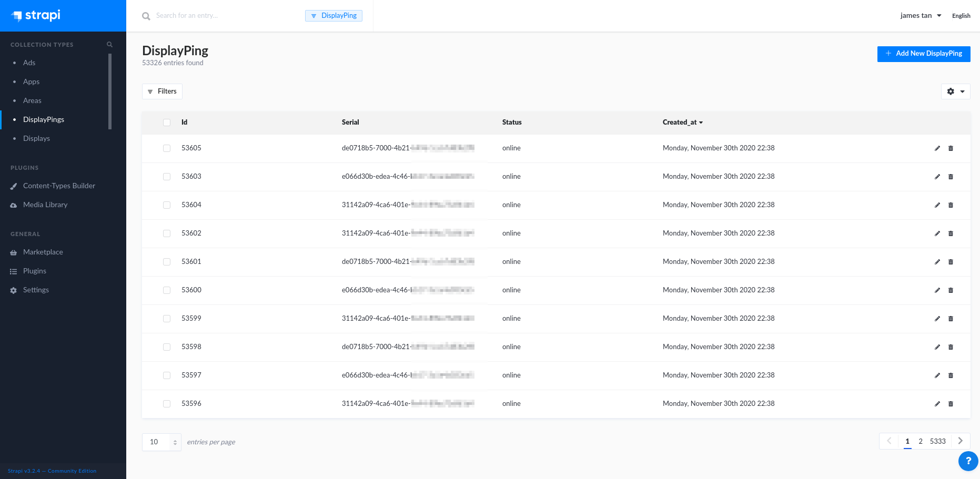Image resolution: width=980 pixels, height=479 pixels.
Task: Click trash icon for entry 53596
Action: 951,404
